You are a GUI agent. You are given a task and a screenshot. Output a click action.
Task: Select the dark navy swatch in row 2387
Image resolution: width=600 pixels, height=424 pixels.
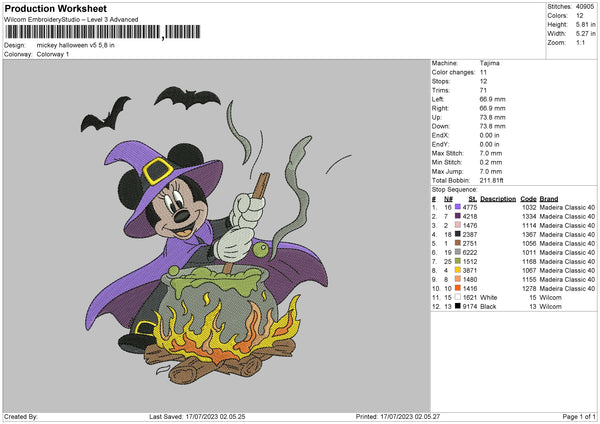pyautogui.click(x=458, y=234)
